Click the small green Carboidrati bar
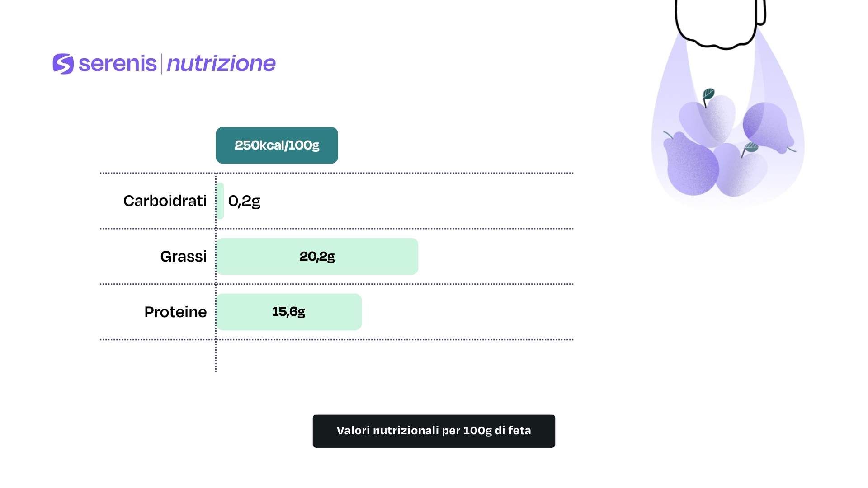This screenshot has width=868, height=488. click(x=221, y=201)
